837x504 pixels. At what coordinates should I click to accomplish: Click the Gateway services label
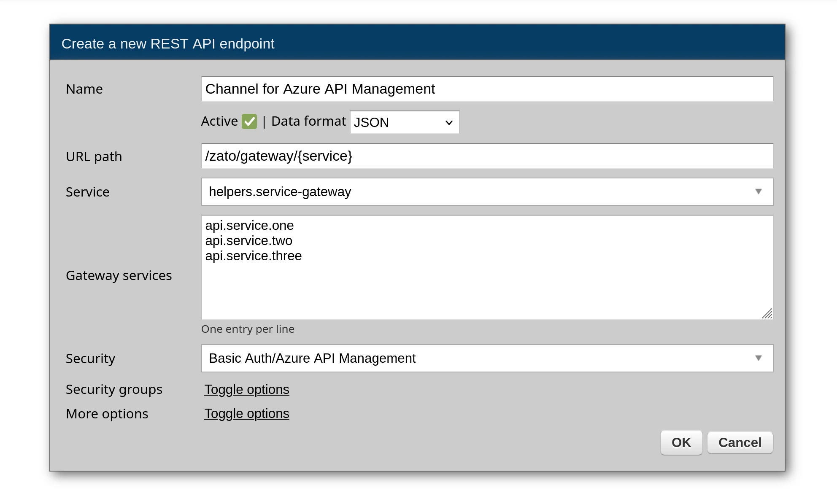click(119, 275)
